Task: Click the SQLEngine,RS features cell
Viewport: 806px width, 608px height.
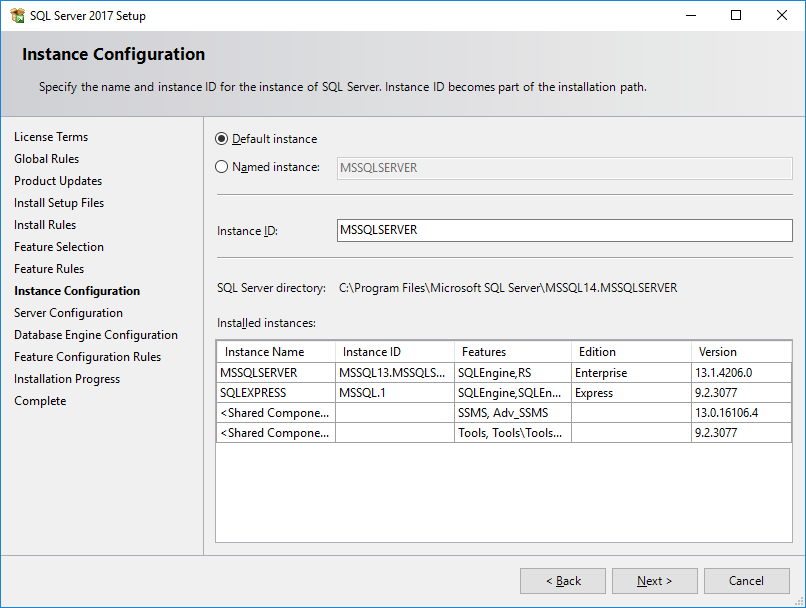Action: [x=513, y=373]
